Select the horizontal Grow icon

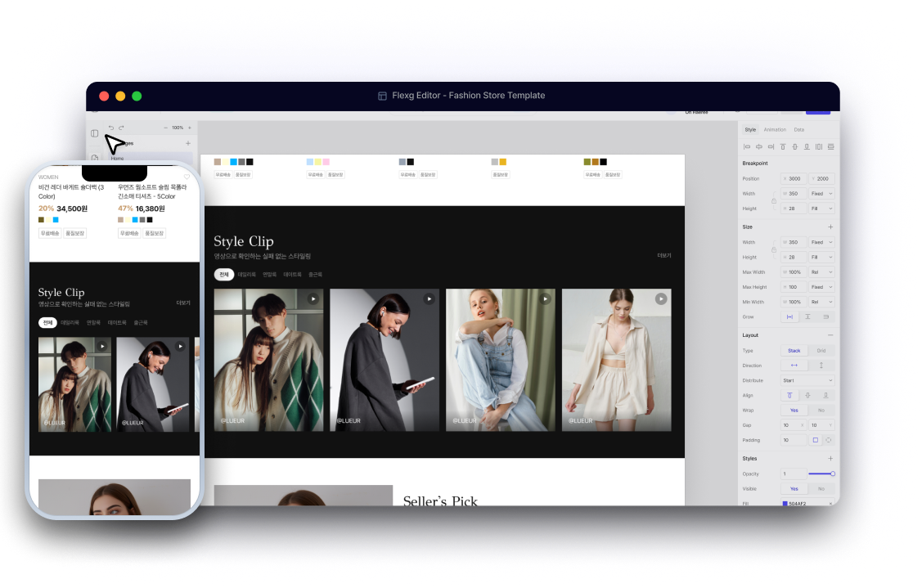pyautogui.click(x=789, y=316)
